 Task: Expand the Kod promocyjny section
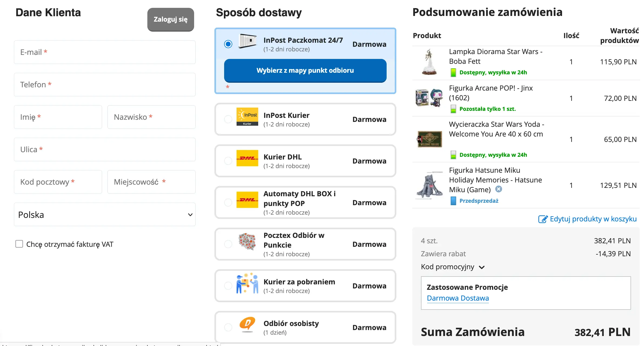click(482, 267)
